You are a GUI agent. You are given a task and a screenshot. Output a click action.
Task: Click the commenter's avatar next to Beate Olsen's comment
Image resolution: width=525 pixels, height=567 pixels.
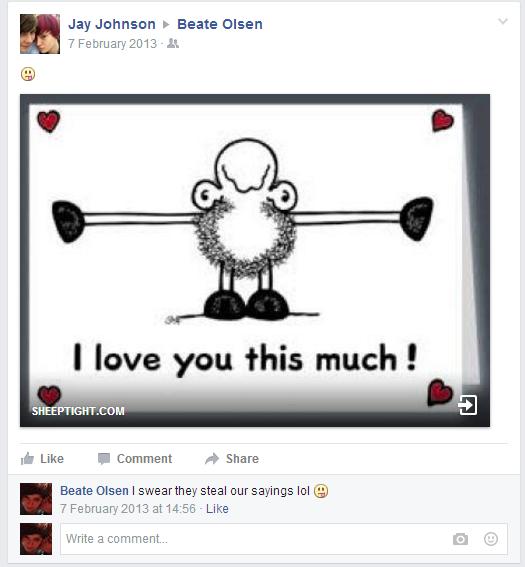pos(36,499)
